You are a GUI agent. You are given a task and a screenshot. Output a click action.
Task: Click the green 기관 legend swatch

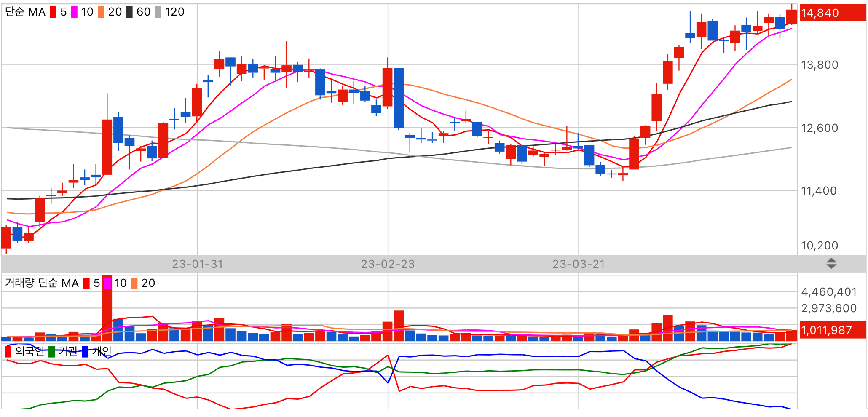pos(51,352)
